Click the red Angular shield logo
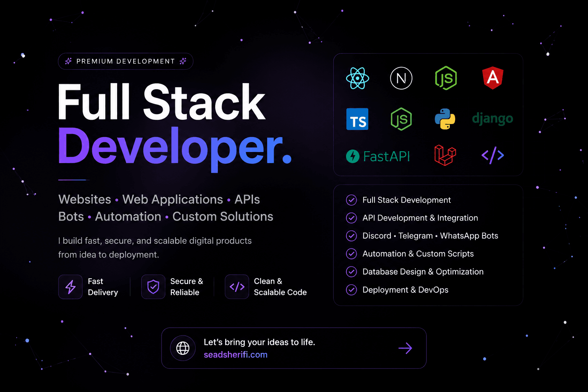The height and width of the screenshot is (392, 588). [x=493, y=78]
